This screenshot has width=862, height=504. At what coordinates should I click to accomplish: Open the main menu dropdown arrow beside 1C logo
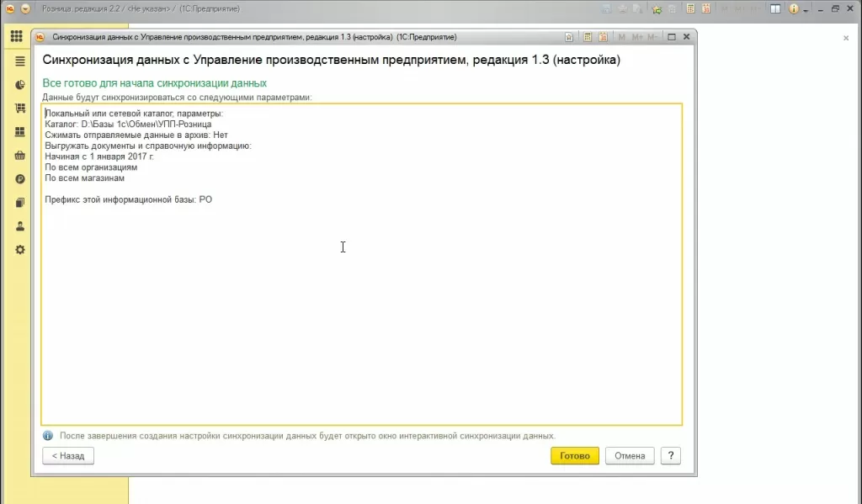tap(25, 8)
